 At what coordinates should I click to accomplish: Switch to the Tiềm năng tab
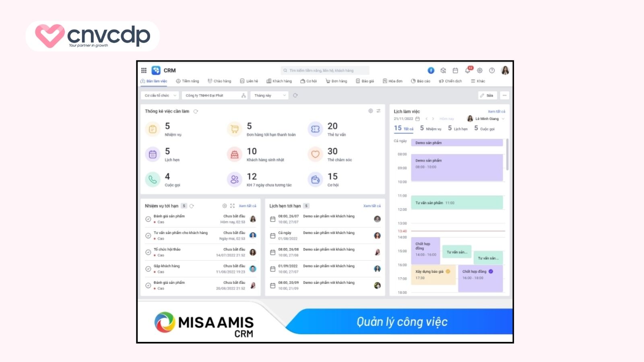tap(188, 81)
